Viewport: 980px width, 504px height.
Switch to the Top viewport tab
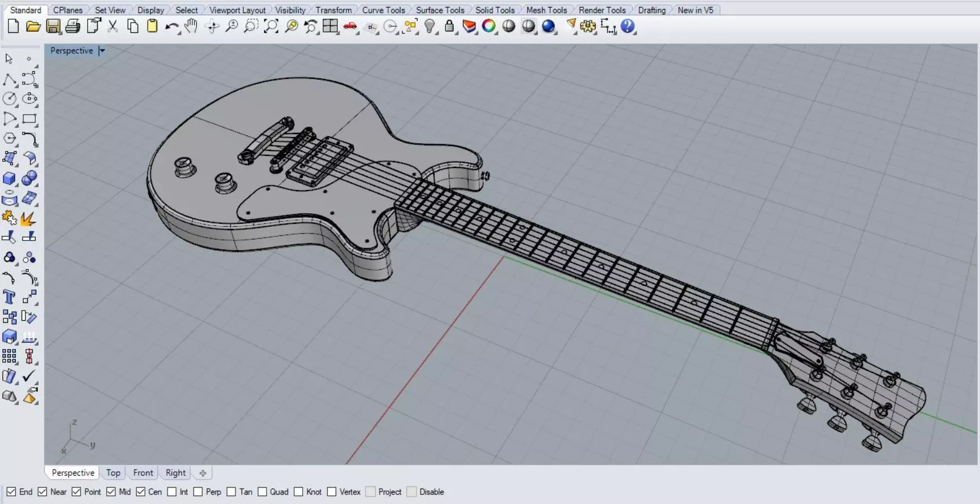tap(113, 473)
